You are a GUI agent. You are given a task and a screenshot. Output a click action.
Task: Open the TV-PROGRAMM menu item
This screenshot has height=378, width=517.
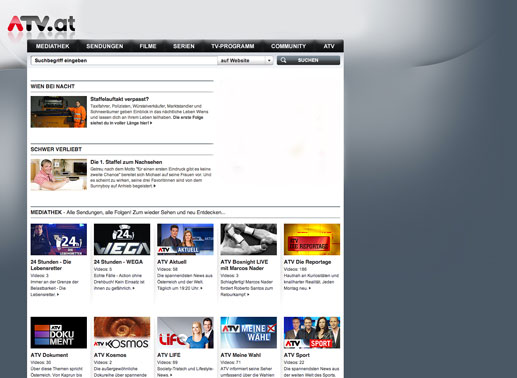pyautogui.click(x=233, y=46)
